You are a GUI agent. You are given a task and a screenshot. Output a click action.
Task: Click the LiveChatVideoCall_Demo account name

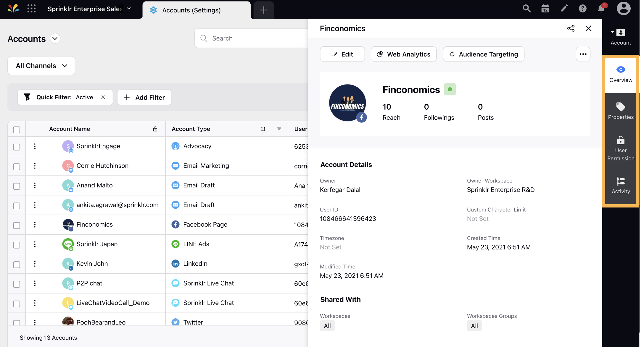click(113, 303)
